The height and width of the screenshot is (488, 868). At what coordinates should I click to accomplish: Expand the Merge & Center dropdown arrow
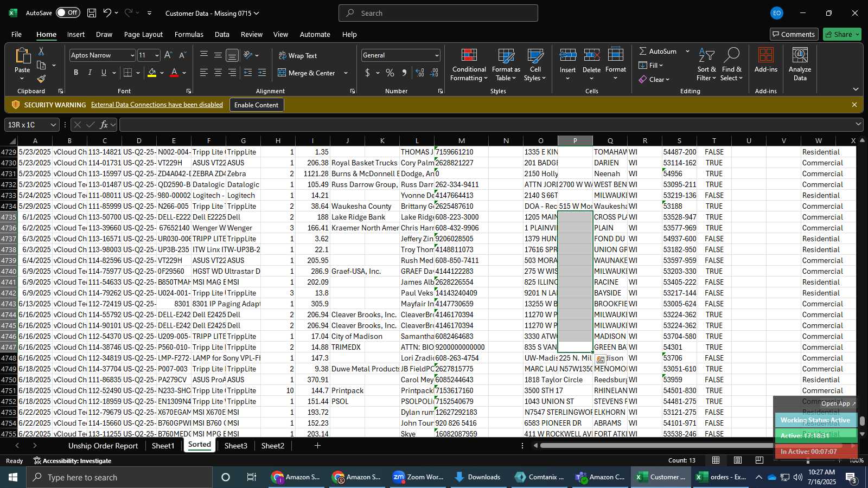click(x=346, y=73)
